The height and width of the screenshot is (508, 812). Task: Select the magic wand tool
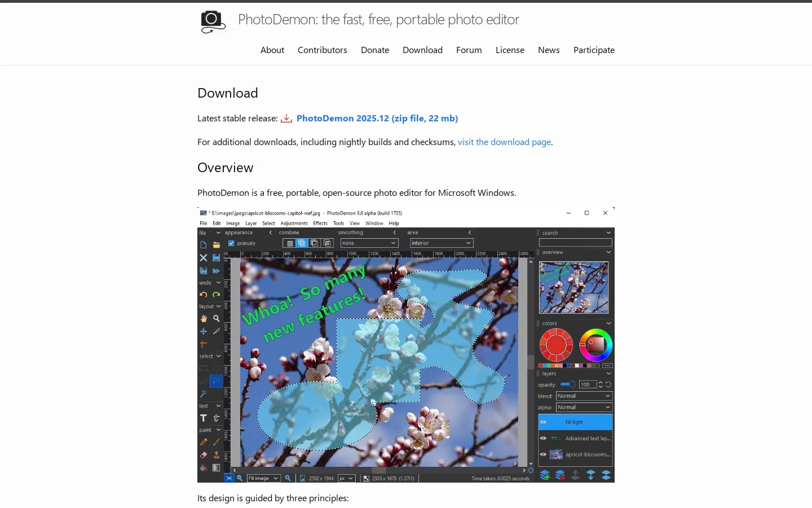tap(204, 394)
